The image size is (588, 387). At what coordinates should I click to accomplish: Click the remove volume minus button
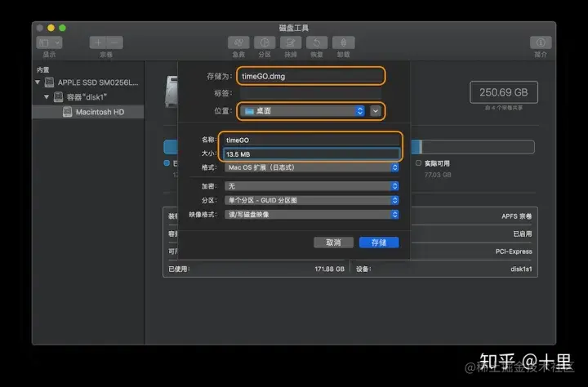tap(115, 42)
